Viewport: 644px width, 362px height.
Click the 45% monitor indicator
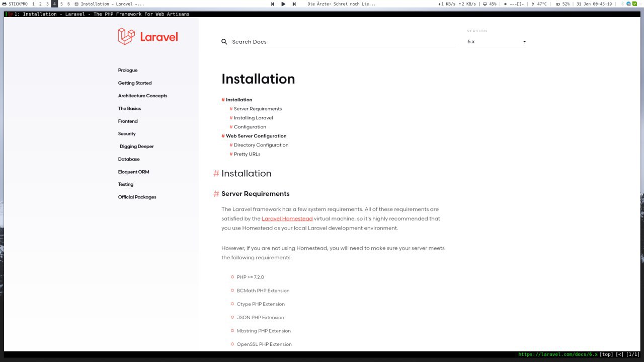[490, 4]
